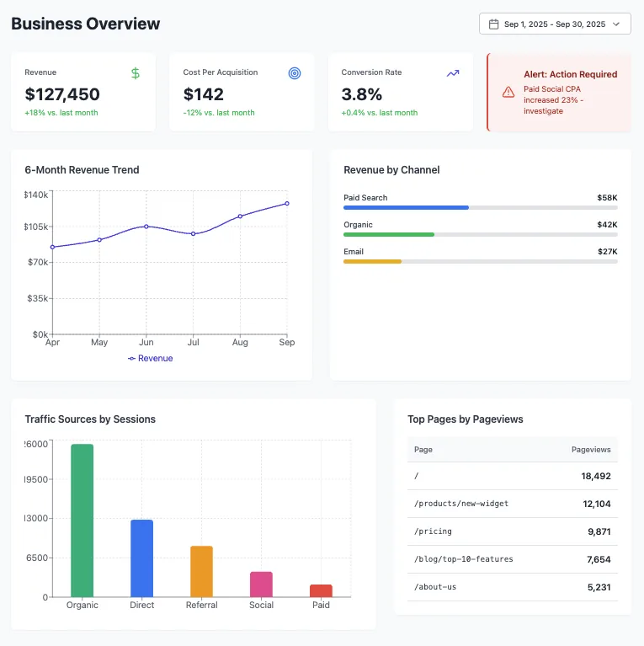The height and width of the screenshot is (646, 644).
Task: Click the $42K Organic amount
Action: point(607,225)
